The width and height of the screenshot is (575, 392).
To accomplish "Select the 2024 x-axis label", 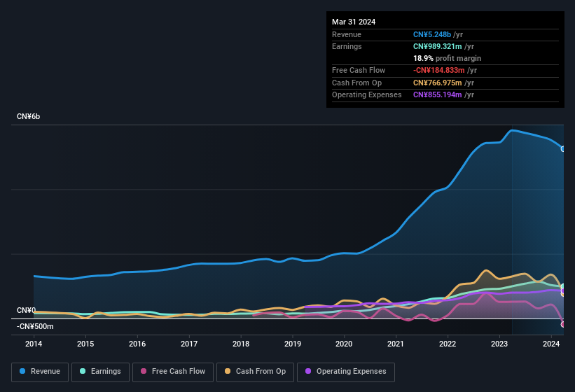I will 551,344.
